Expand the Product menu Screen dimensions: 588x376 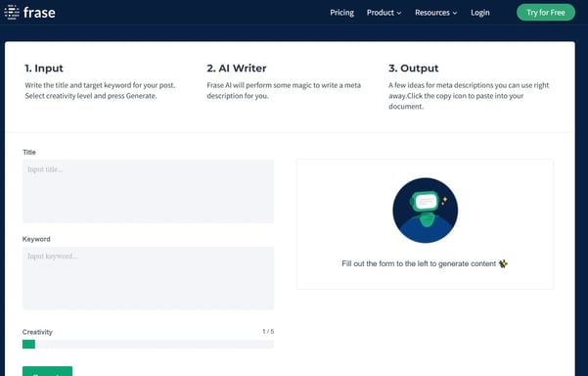coord(384,13)
